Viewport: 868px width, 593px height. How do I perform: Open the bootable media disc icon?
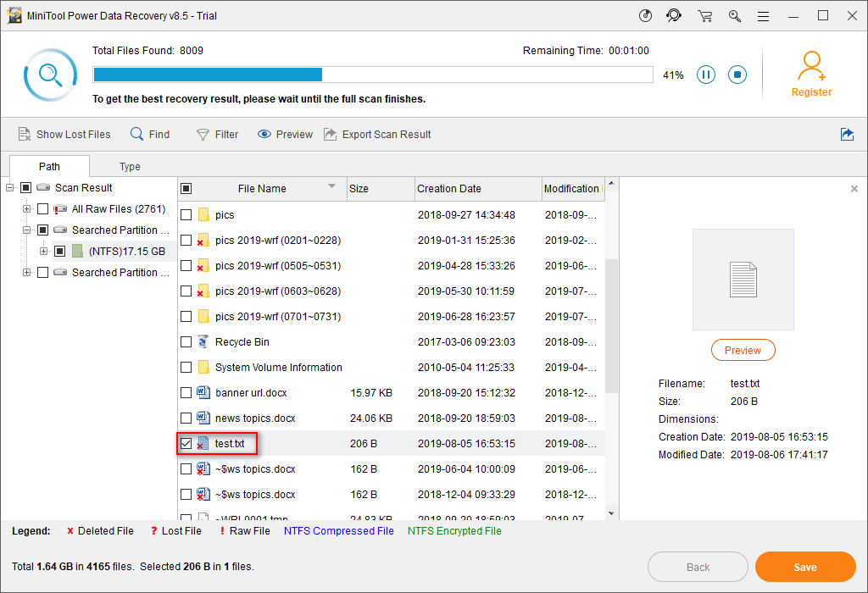[x=645, y=15]
